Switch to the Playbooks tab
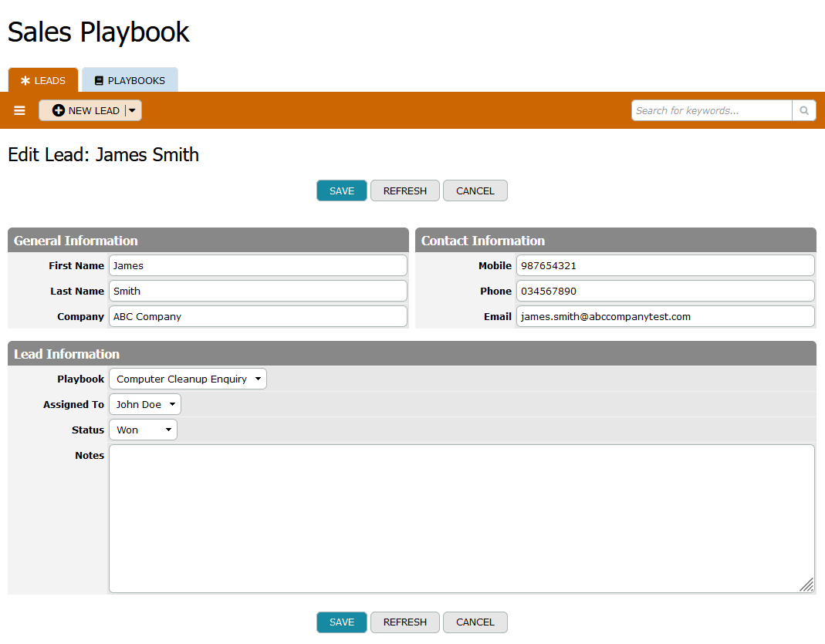Viewport: 825px width, 644px height. point(130,80)
